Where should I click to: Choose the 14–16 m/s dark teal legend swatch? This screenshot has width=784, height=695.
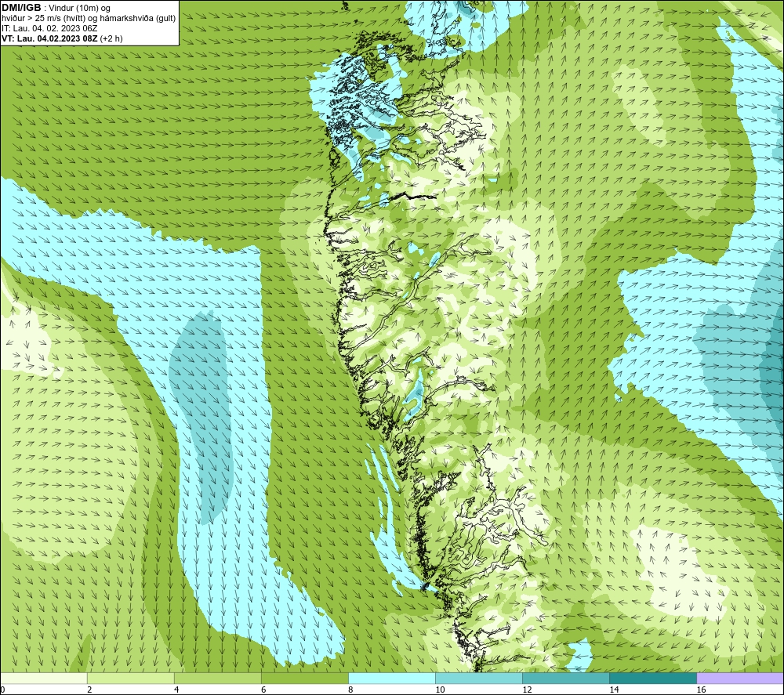(x=653, y=678)
